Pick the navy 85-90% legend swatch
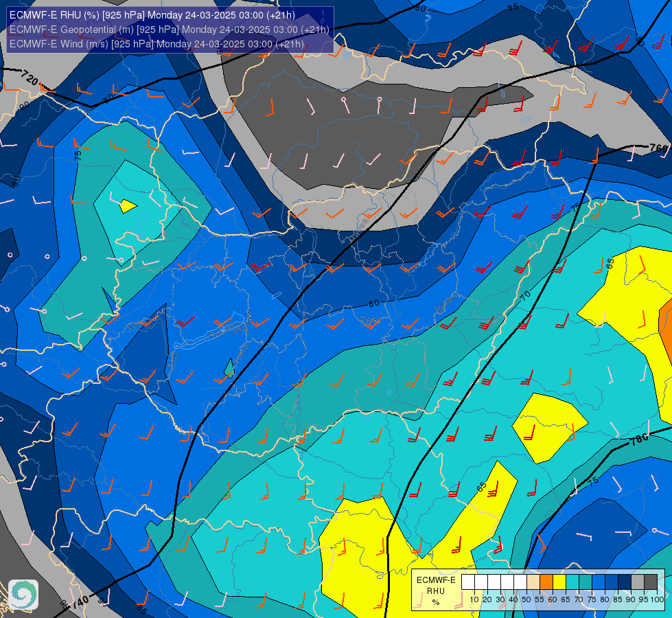The width and height of the screenshot is (672, 618). pyautogui.click(x=625, y=582)
